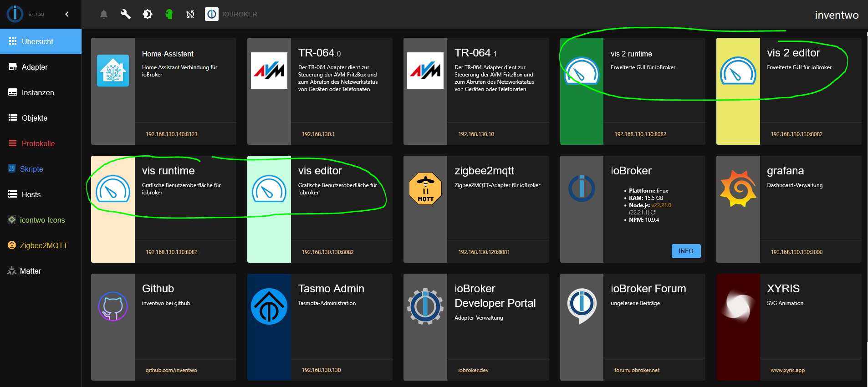Open the iobroker.dev link
Screen dimensions: 868x387
point(473,370)
